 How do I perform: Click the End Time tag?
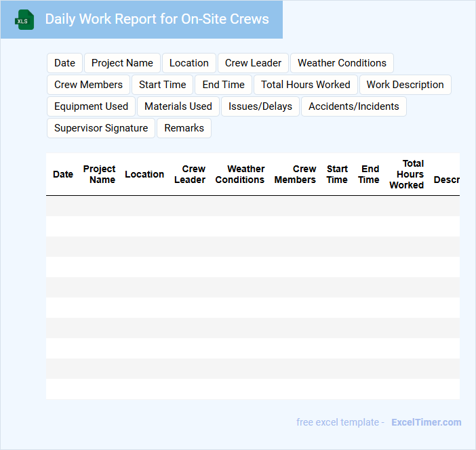click(224, 85)
